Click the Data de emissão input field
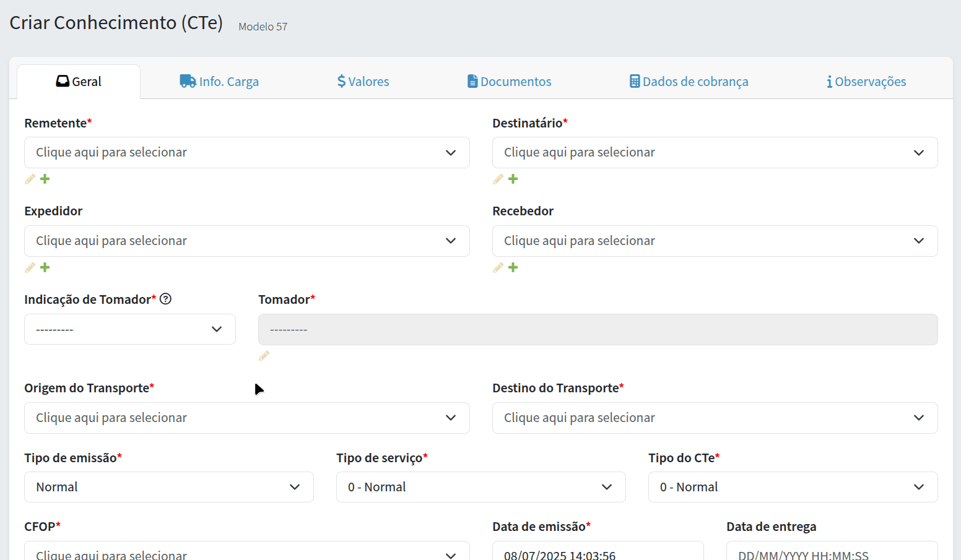Viewport: 961px width, 560px height. coord(598,553)
